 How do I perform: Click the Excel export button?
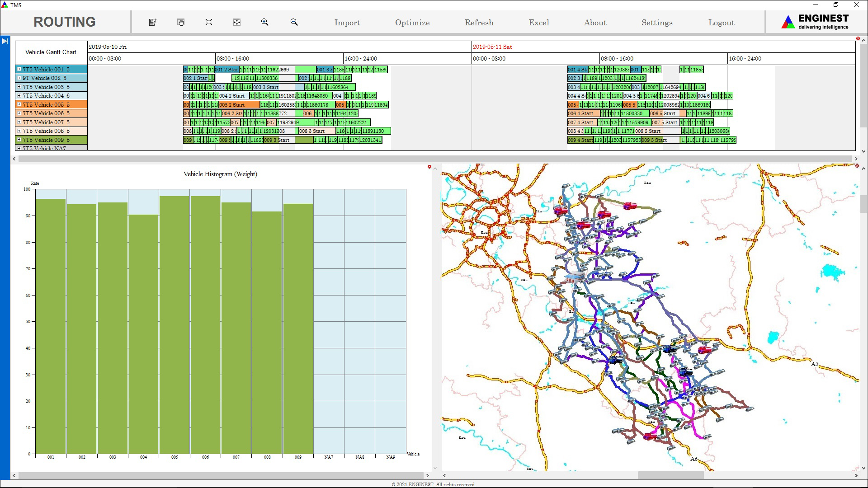coord(538,23)
